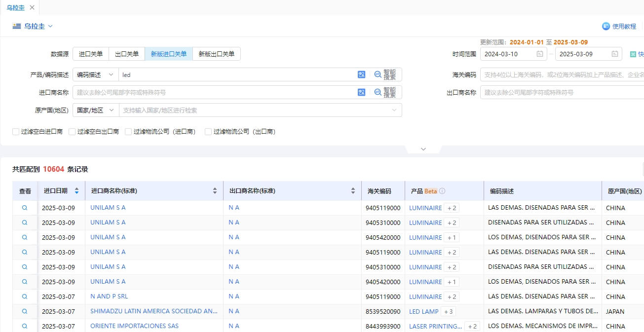Expand +2 products in LASER PRINTING row
The width and height of the screenshot is (644, 332).
[472, 326]
